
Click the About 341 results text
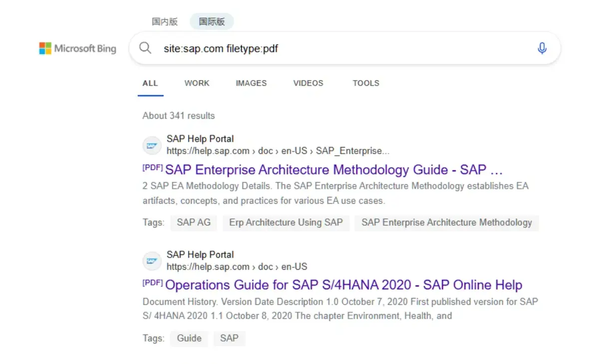coord(179,116)
